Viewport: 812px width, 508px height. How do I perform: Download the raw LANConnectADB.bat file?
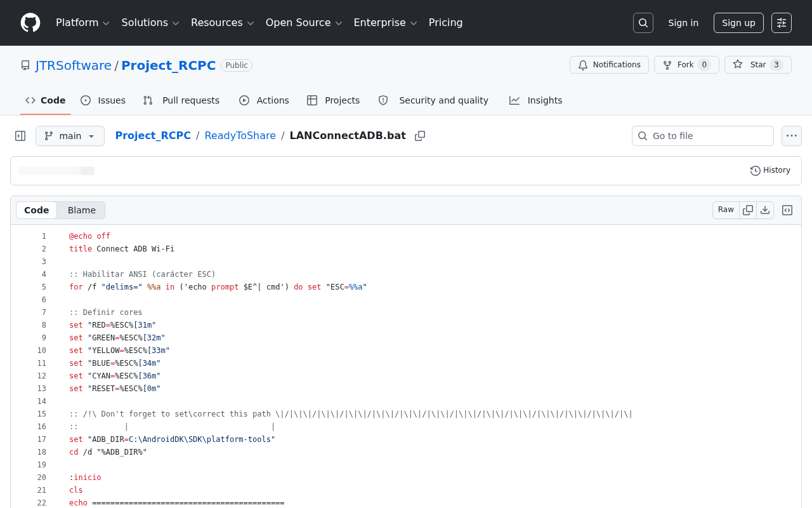tap(765, 210)
